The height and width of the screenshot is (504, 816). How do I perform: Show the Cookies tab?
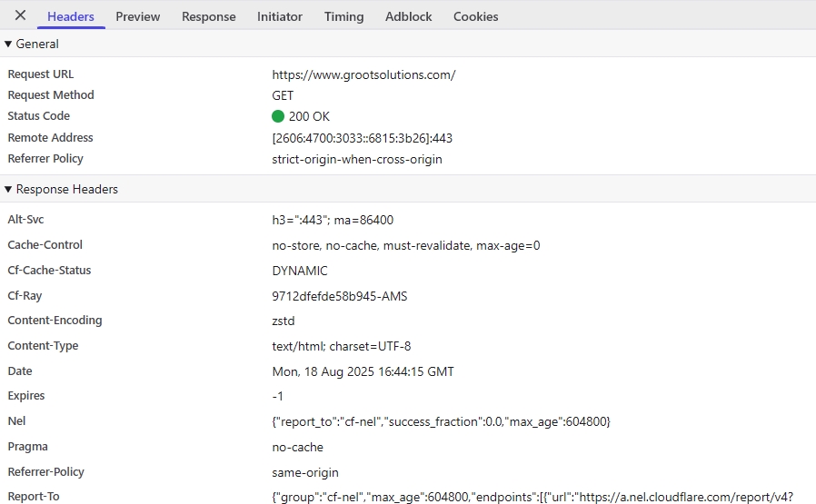click(475, 16)
